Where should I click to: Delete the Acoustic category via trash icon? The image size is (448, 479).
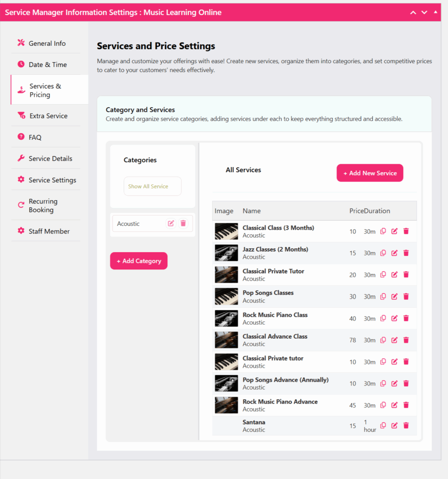coord(183,223)
